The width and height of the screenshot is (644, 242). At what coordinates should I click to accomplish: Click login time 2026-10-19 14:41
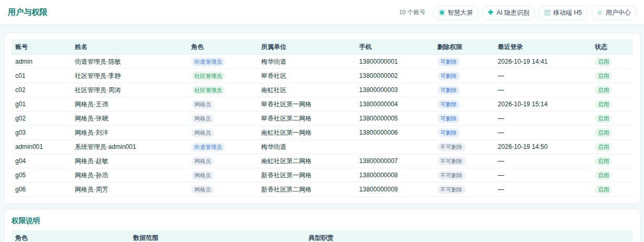(x=523, y=62)
